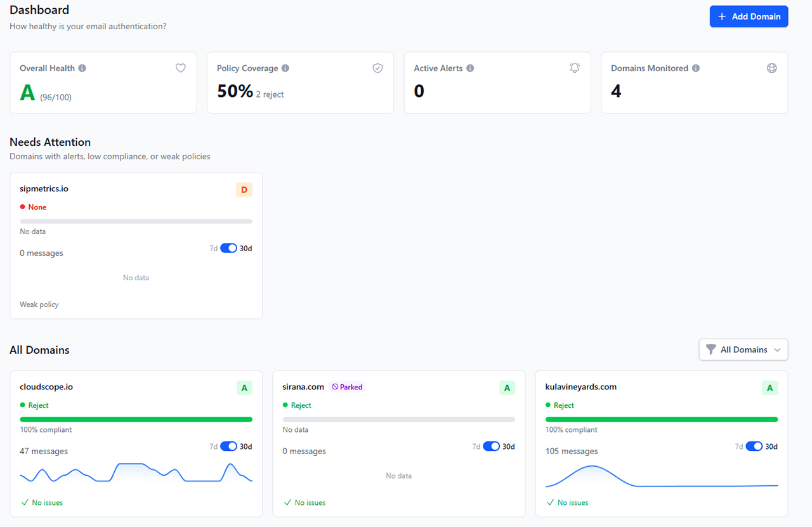
Task: Click the checkmark icon on kulavineyards.com No issues
Action: tap(550, 502)
